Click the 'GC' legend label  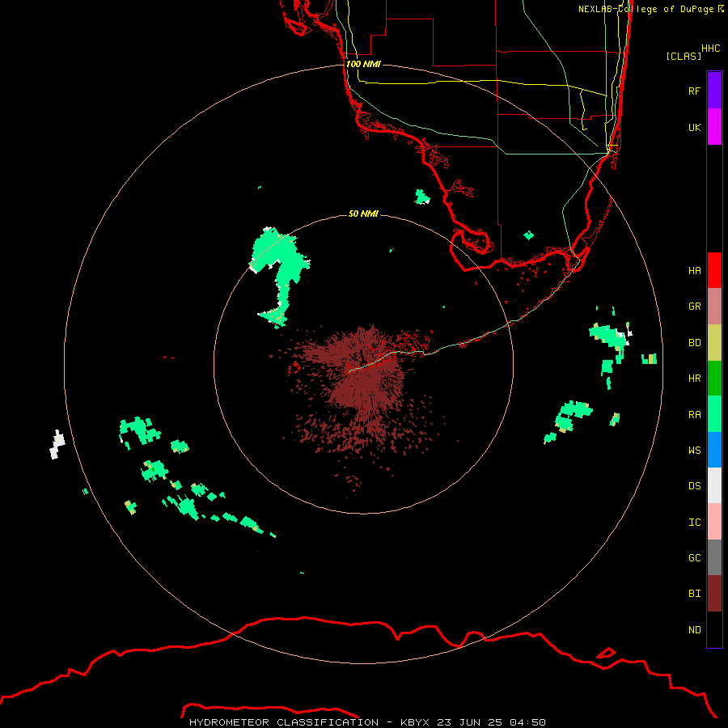695,557
